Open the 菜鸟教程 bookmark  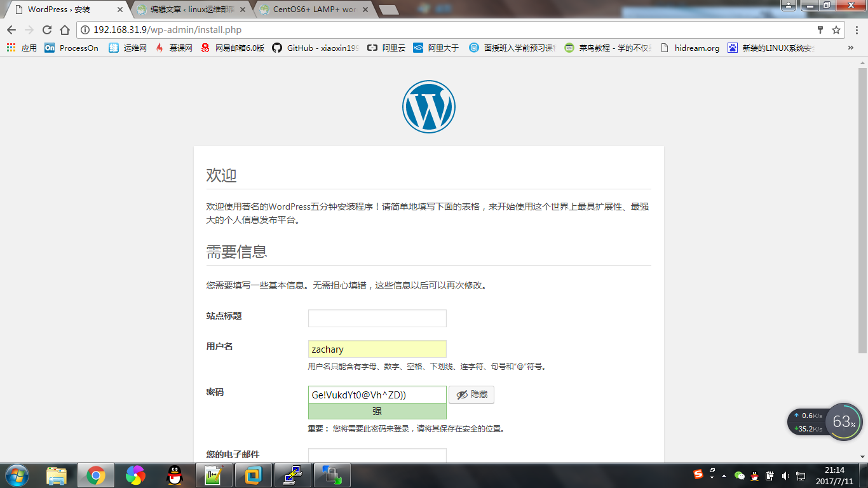[608, 48]
